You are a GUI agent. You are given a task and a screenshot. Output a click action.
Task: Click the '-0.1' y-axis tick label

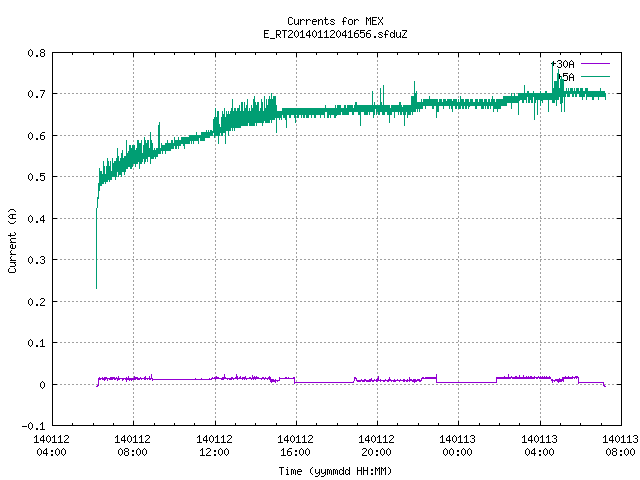coord(33,426)
